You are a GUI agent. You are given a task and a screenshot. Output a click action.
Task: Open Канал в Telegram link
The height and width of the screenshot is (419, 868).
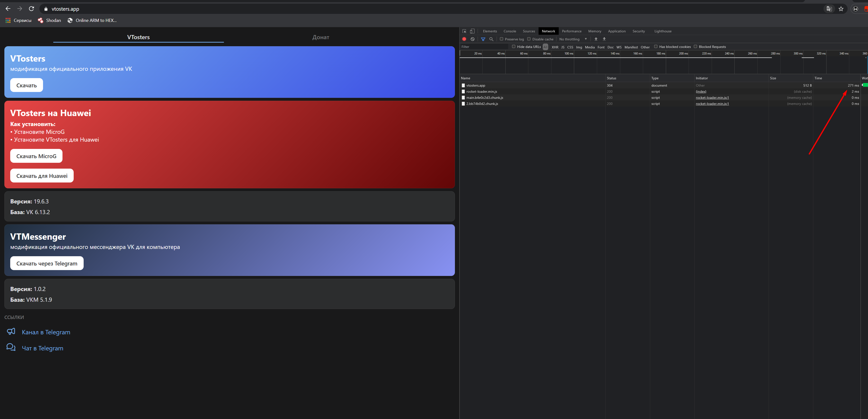pyautogui.click(x=46, y=332)
